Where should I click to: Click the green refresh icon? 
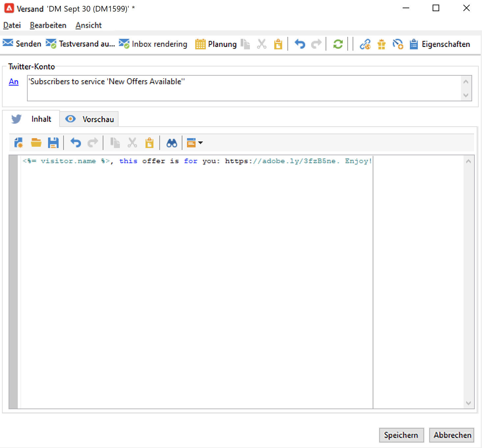point(338,44)
